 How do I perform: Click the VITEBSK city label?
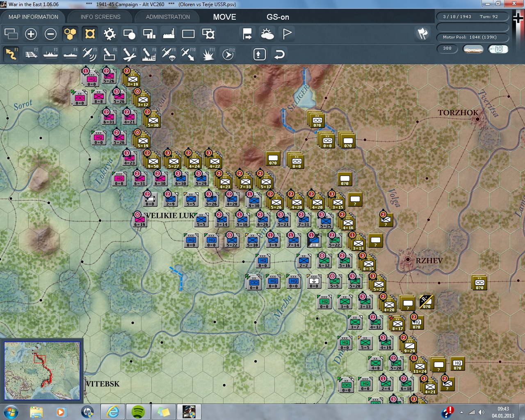click(103, 384)
